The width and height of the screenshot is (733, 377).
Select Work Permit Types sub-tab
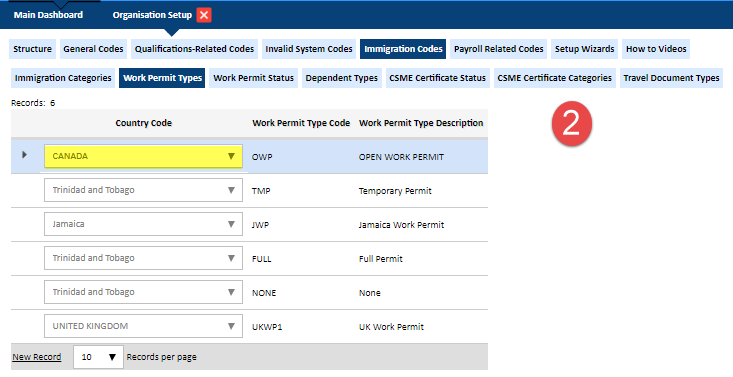[x=162, y=78]
